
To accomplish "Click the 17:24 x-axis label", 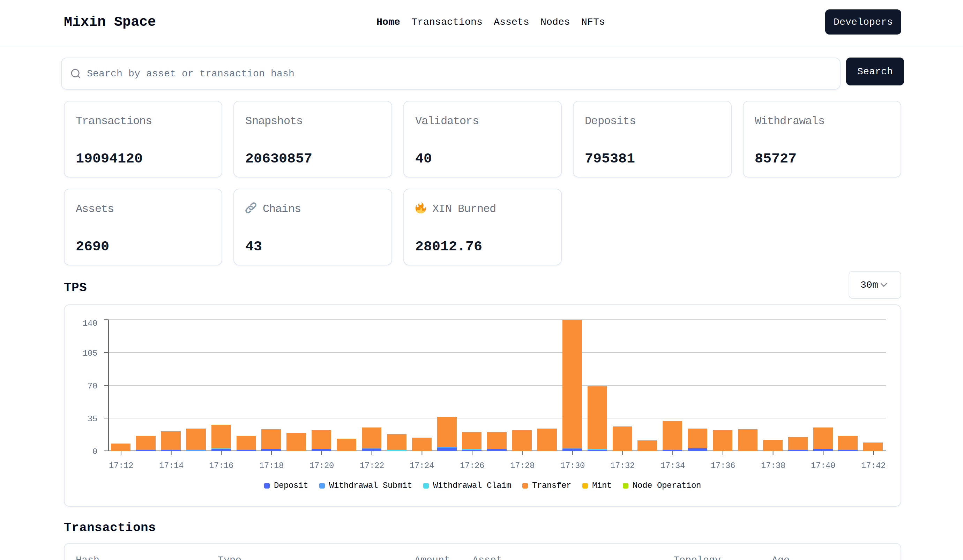I will [422, 465].
